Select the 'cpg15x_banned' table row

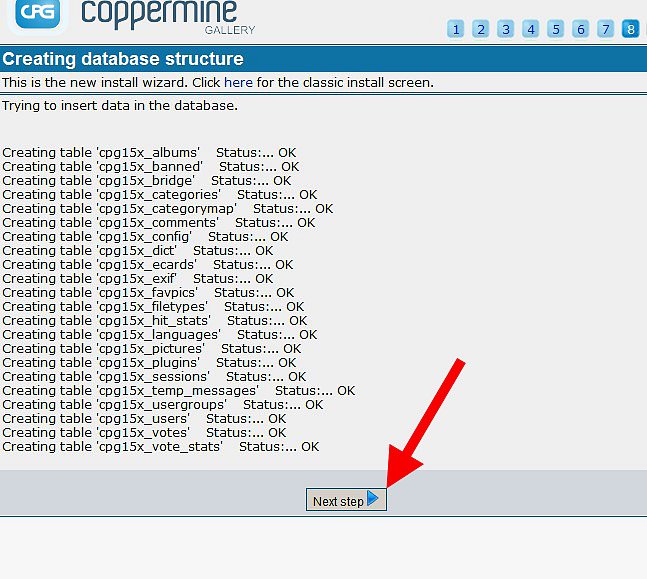pyautogui.click(x=151, y=167)
